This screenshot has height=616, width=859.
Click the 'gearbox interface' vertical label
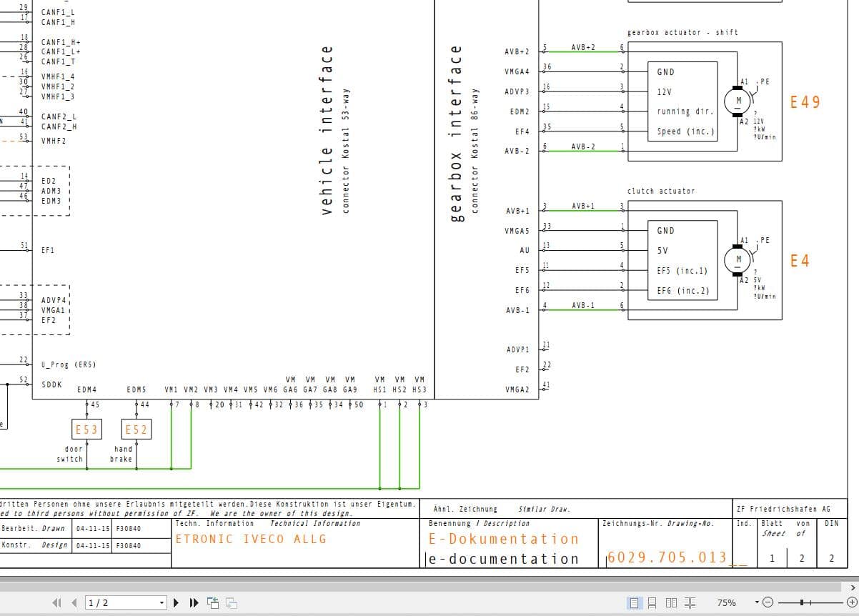pyautogui.click(x=455, y=133)
